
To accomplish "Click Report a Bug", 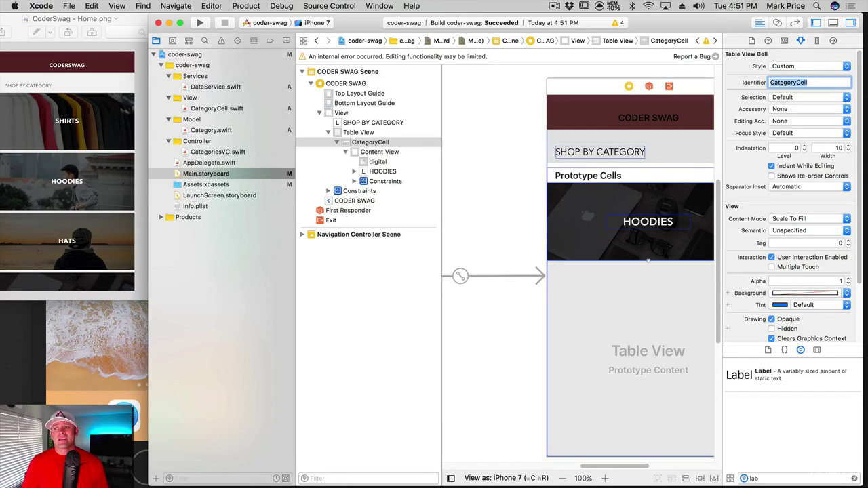I will pos(696,56).
